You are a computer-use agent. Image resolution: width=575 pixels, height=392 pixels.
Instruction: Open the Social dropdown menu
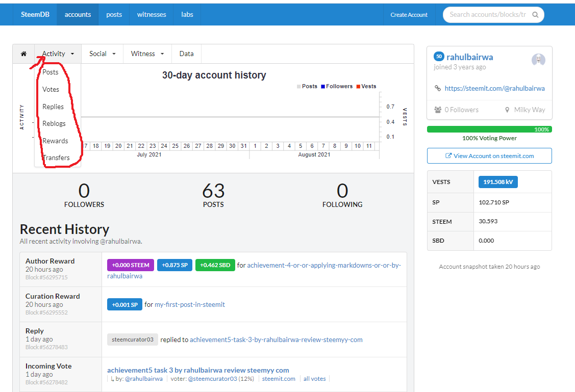103,54
